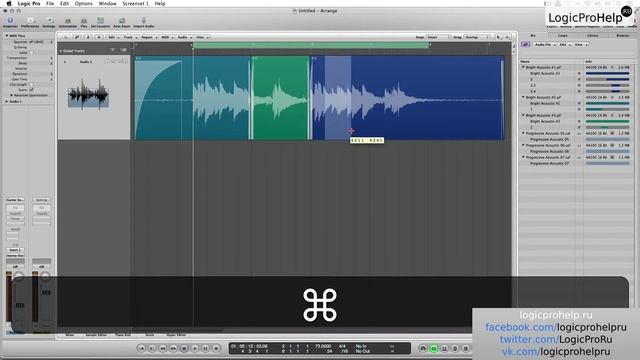Toggle the green cycle mode transport button
The image size is (640, 360).
(433, 348)
